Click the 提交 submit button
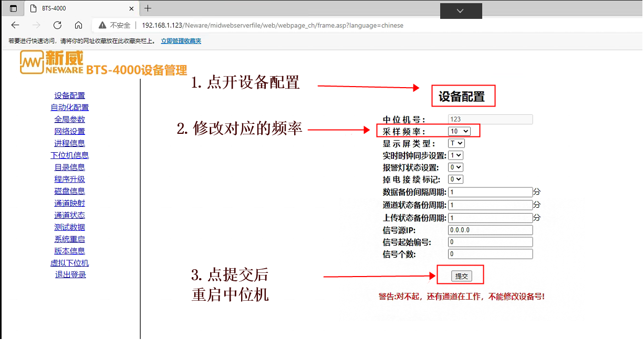This screenshot has height=360, width=644. coord(461,276)
